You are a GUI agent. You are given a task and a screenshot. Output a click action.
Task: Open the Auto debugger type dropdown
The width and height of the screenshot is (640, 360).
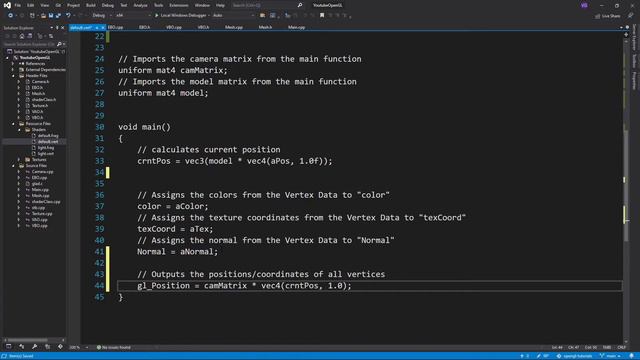(233, 16)
